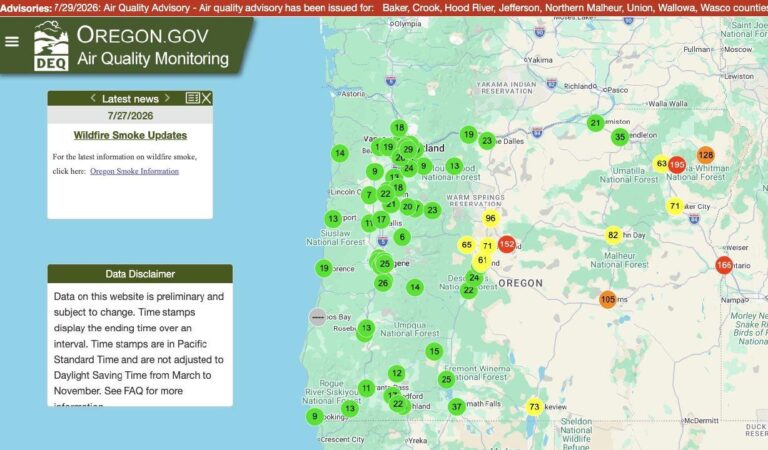This screenshot has width=768, height=450.
Task: Close the Latest news panel
Action: tap(207, 98)
